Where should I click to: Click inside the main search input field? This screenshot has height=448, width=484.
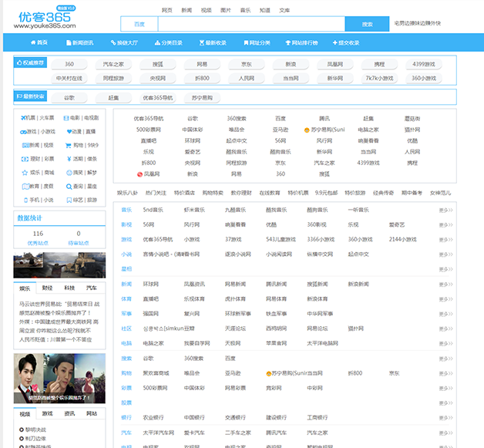tap(251, 24)
